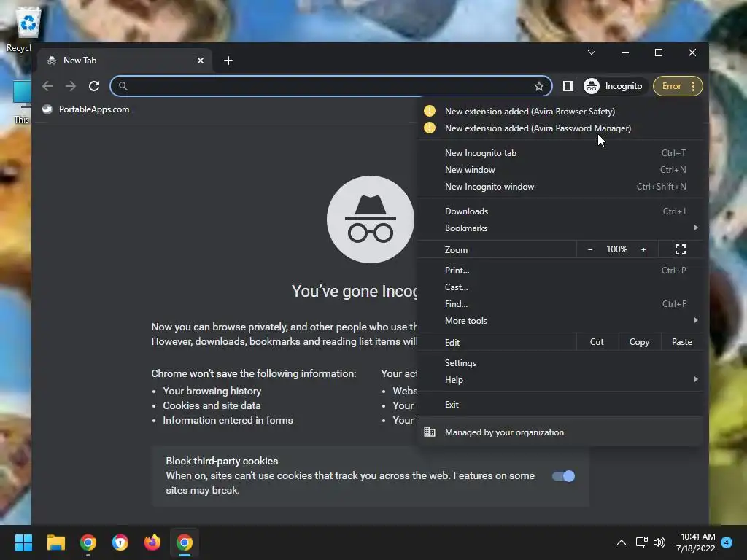Open Settings from menu

coord(560,363)
